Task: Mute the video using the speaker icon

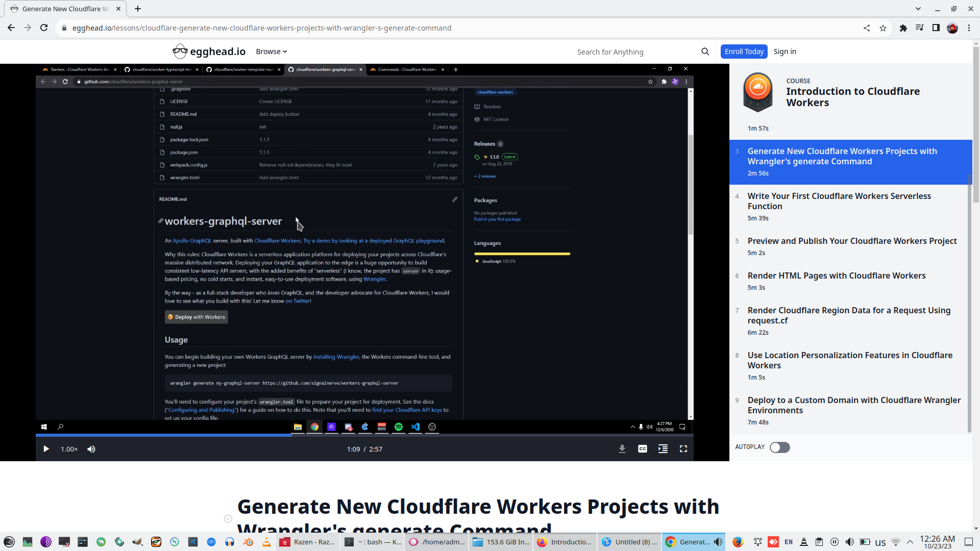Action: coord(91,449)
